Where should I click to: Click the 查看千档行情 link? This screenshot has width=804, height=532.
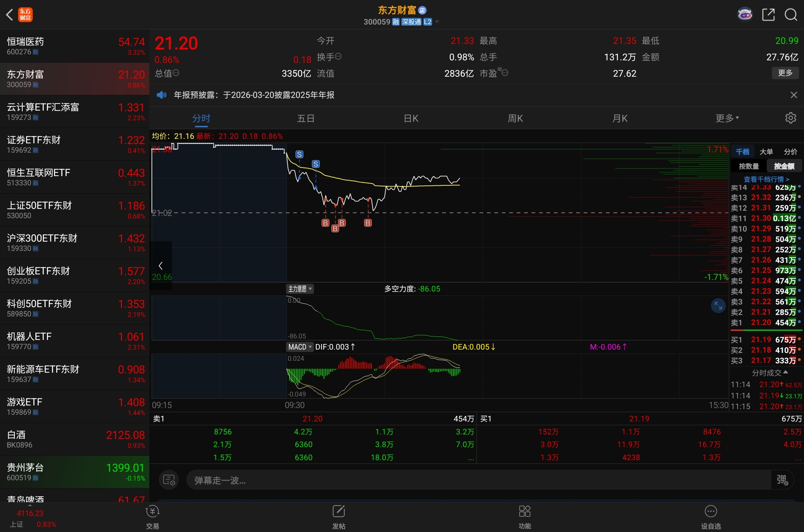click(x=766, y=179)
